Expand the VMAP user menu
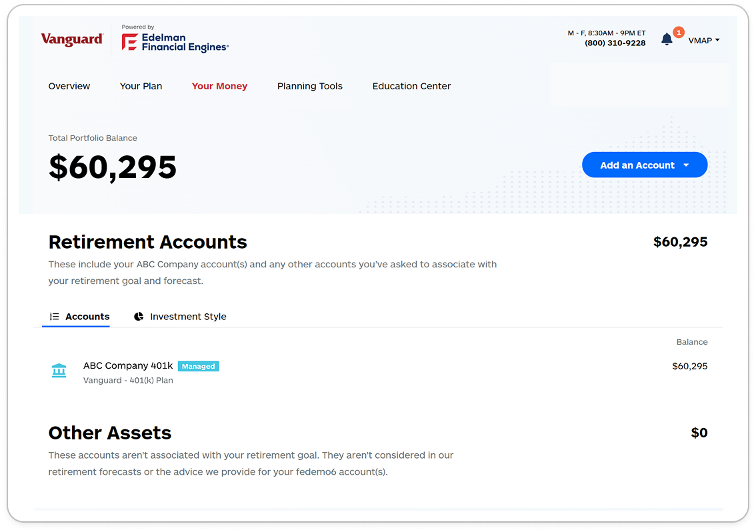Screen dimensions: 756x532 click(x=703, y=40)
